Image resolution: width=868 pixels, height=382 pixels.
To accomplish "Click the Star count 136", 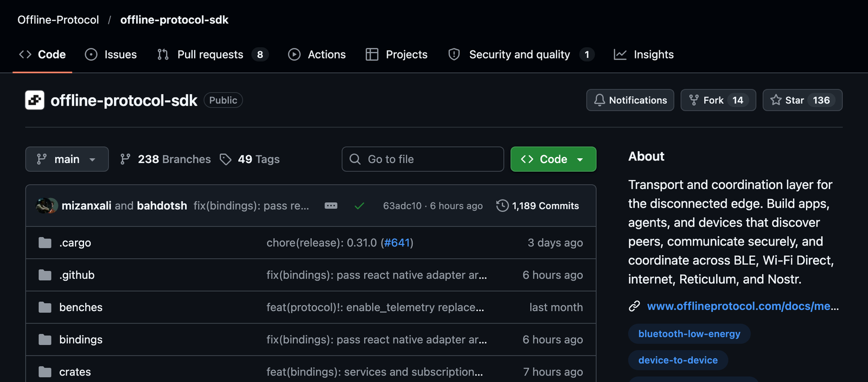I will tap(821, 100).
